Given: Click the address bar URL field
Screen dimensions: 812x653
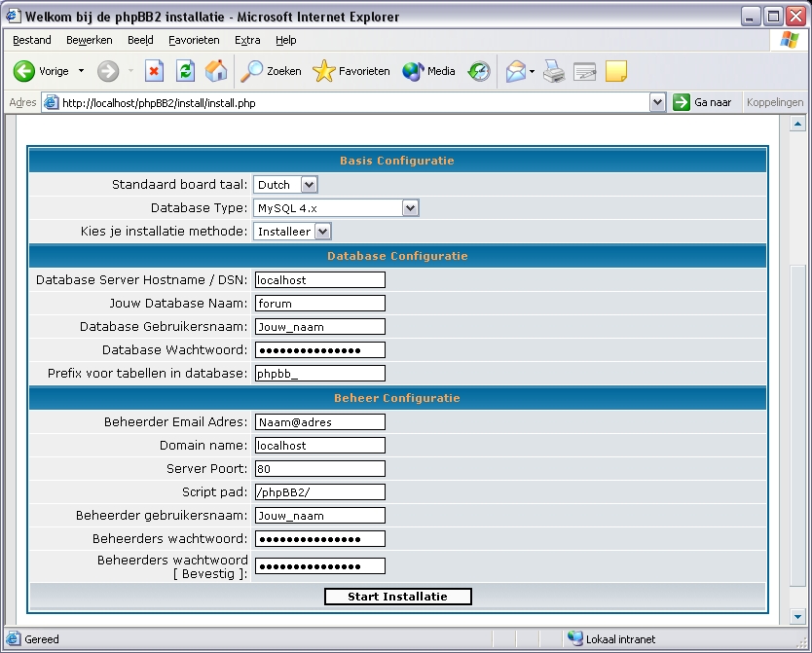Looking at the screenshot, I should tap(354, 102).
